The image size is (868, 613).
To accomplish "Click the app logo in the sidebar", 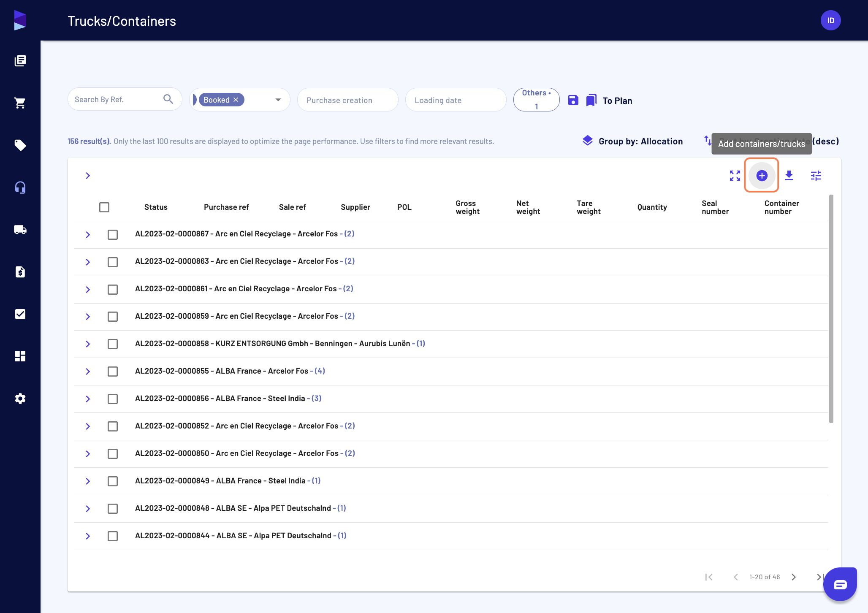I will tap(20, 20).
